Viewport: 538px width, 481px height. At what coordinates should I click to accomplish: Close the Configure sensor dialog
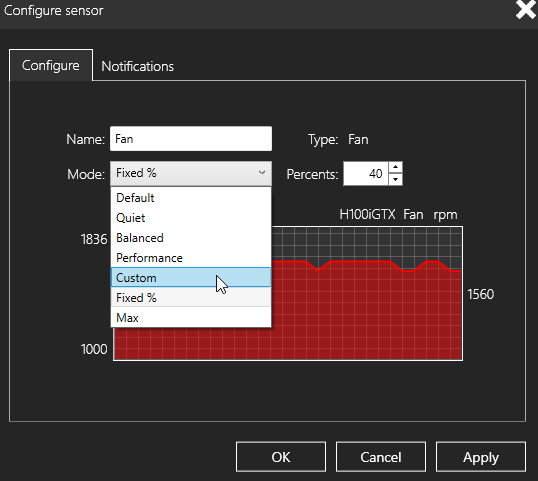tap(525, 10)
